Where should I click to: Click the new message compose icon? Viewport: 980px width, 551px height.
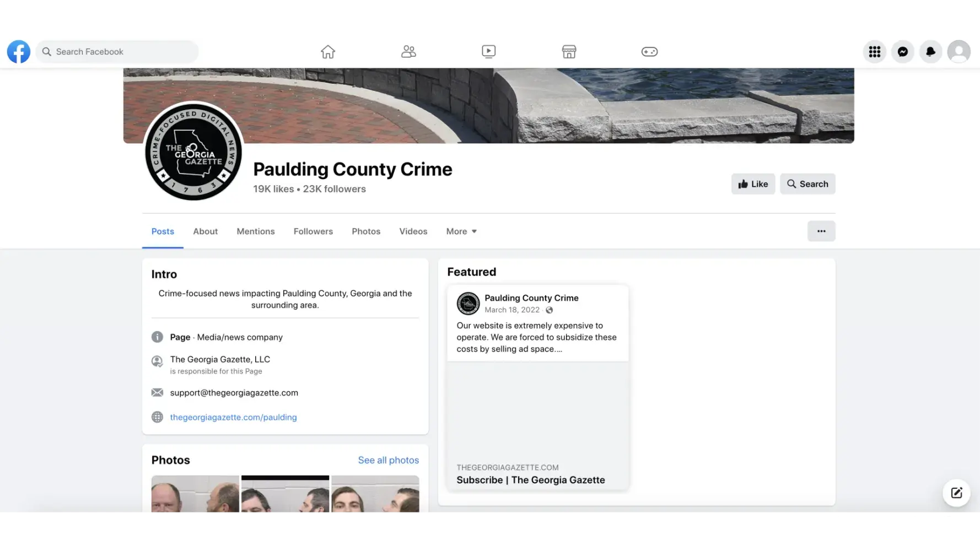click(956, 493)
